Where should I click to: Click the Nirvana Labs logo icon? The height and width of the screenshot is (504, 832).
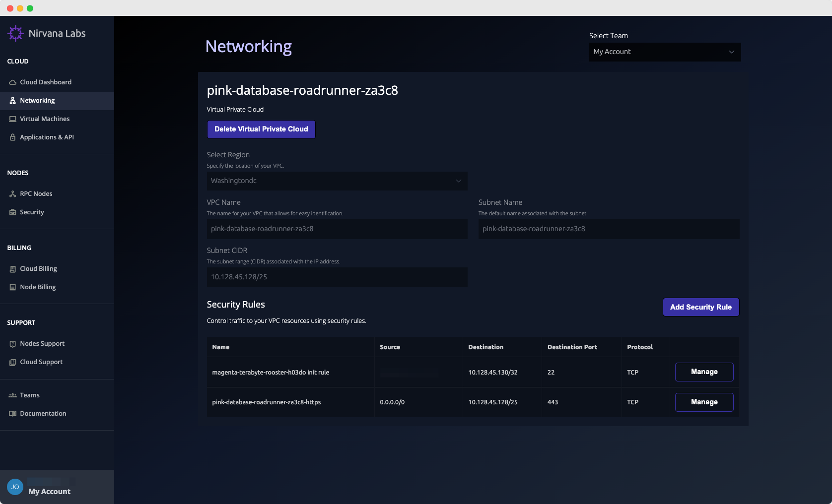pos(15,33)
